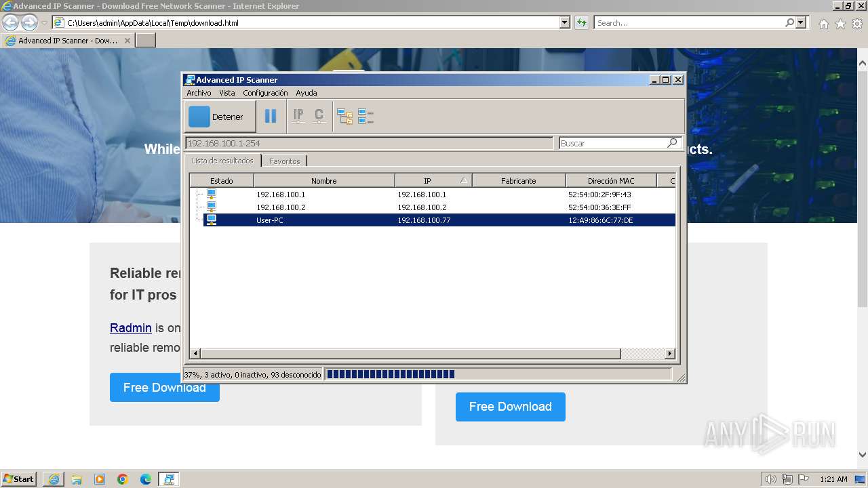This screenshot has height=488, width=868.
Task: Go forward in Internet Explorer
Action: [x=29, y=22]
